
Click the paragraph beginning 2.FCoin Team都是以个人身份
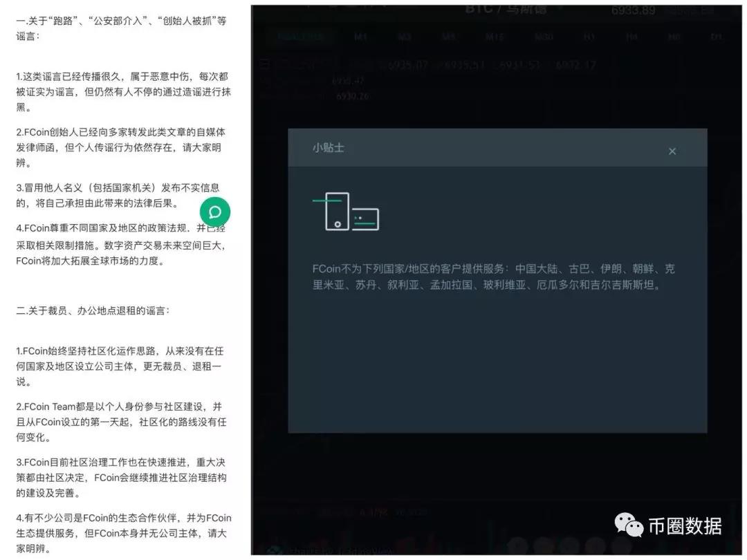tap(122, 422)
